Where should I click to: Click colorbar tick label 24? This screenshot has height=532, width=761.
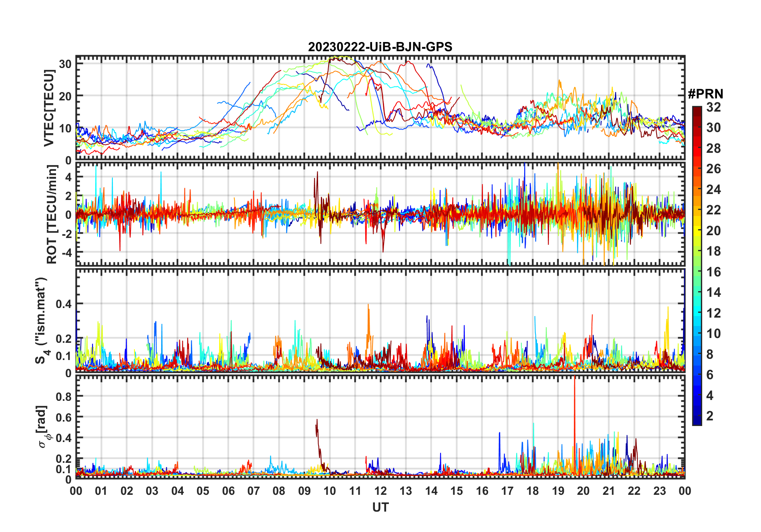pyautogui.click(x=713, y=190)
